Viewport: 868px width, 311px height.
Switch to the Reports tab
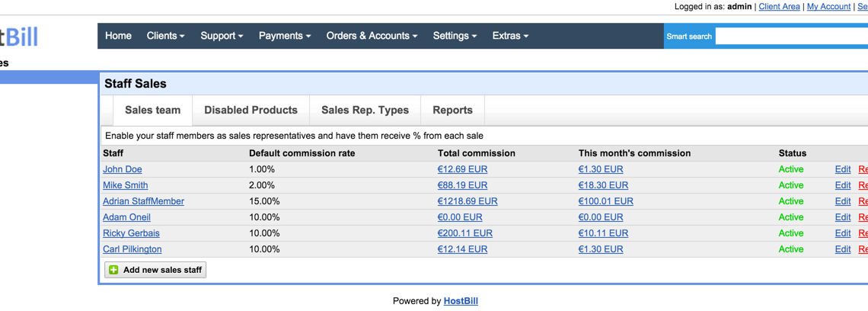(453, 110)
